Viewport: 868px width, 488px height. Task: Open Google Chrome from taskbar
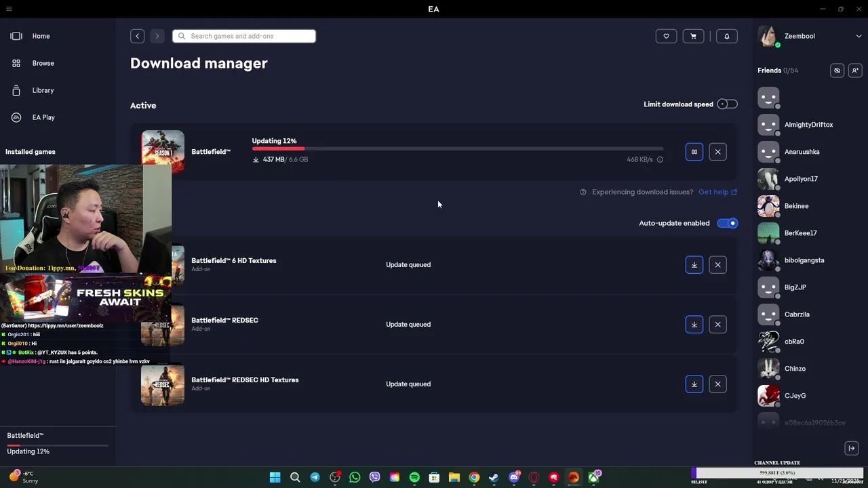pos(474,477)
